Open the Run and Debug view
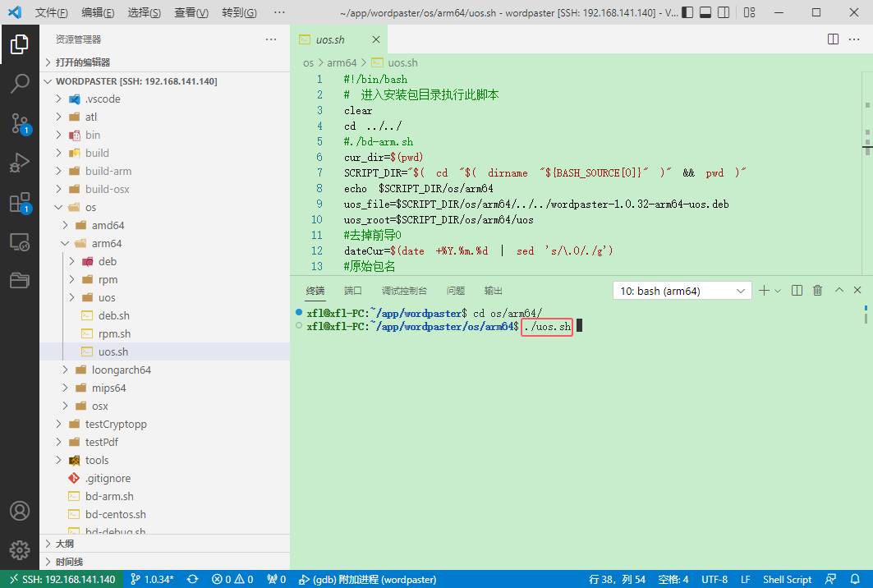The height and width of the screenshot is (588, 873). coord(20,163)
